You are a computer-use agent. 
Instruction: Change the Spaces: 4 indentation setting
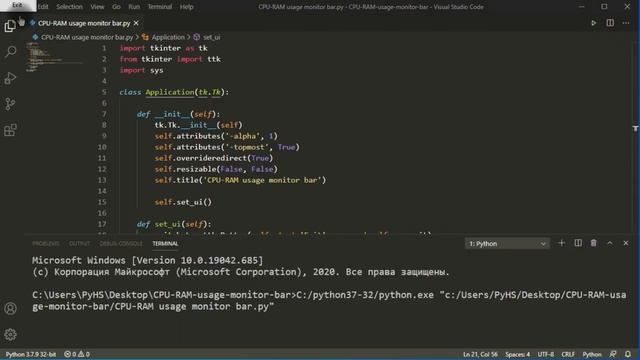coord(517,354)
